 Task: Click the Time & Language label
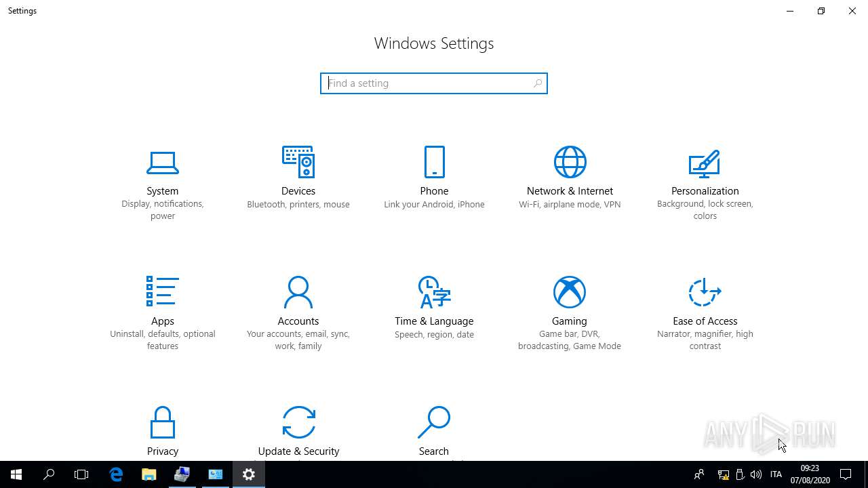click(434, 321)
